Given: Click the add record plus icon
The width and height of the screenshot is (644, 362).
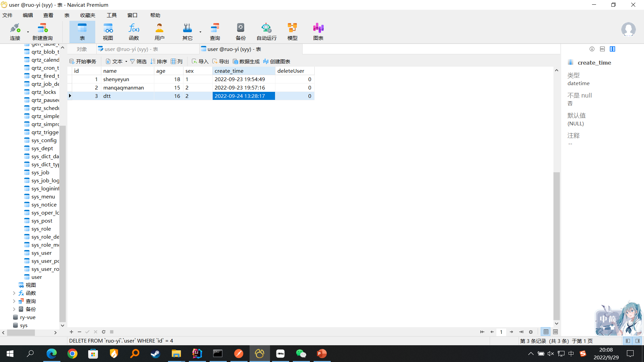Looking at the screenshot, I should click(71, 332).
